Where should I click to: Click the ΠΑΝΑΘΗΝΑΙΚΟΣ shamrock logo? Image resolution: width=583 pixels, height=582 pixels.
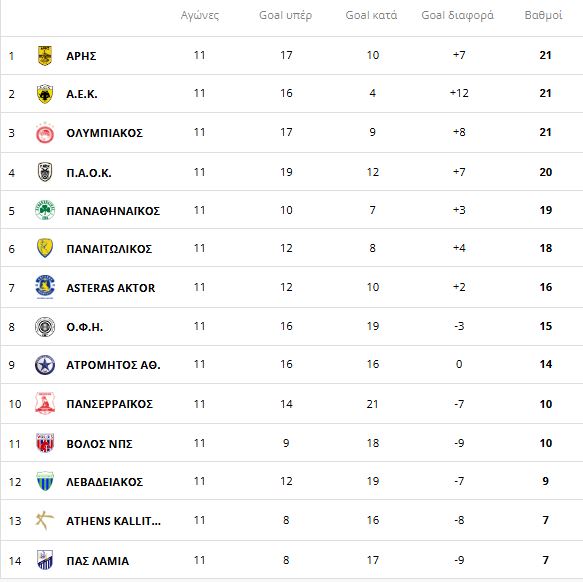(x=45, y=210)
